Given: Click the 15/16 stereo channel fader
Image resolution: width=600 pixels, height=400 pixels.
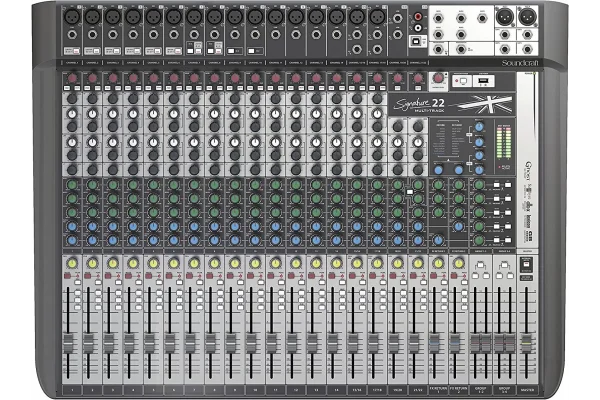Looking at the screenshot, I should pos(352,343).
